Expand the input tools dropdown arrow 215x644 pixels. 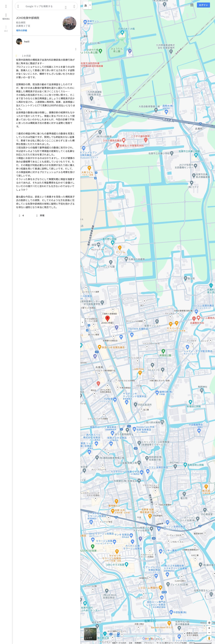90,5
